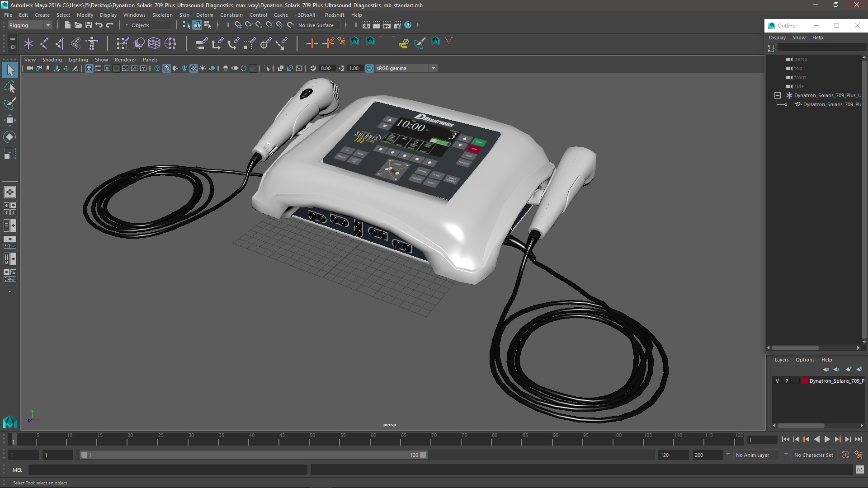This screenshot has height=488, width=868.
Task: Collapse the Dynatron_Solaris_709_Plus_U outliner node
Action: pyautogui.click(x=778, y=95)
